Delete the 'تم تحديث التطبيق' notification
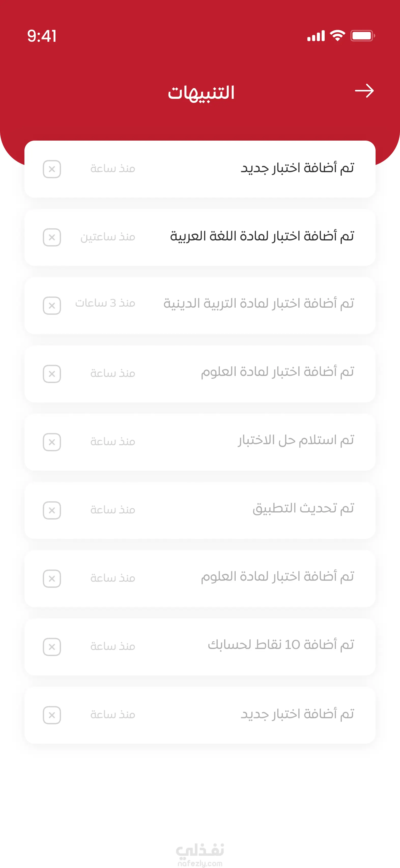 (52, 510)
